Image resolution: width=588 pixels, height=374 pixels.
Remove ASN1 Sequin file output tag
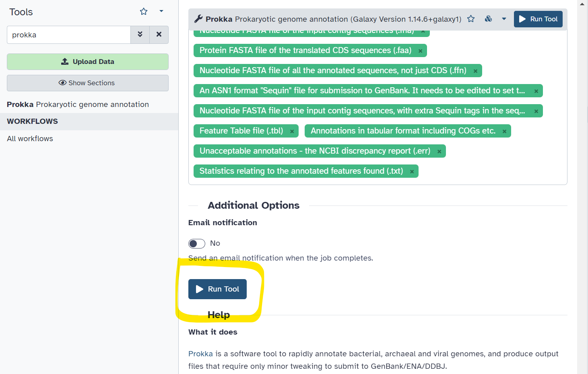(536, 91)
